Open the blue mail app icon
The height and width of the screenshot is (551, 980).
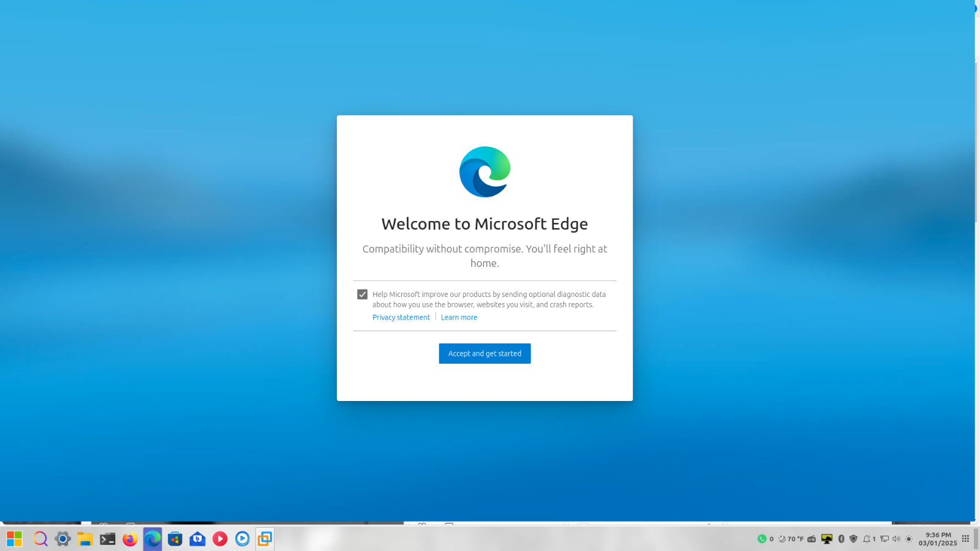click(197, 539)
